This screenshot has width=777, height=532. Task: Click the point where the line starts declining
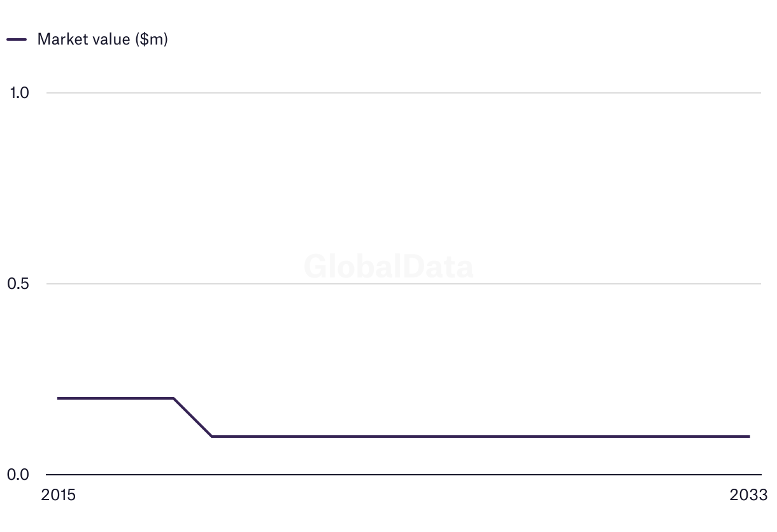tap(173, 398)
